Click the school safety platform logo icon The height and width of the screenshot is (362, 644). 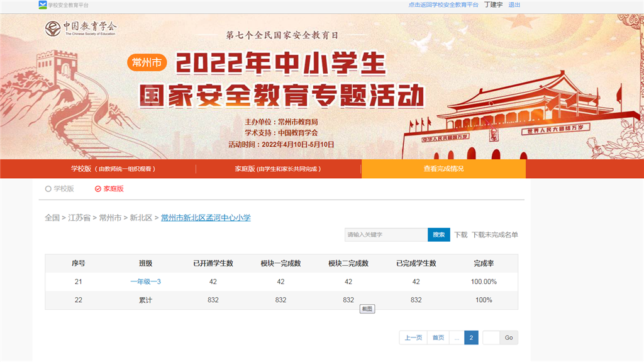(43, 5)
